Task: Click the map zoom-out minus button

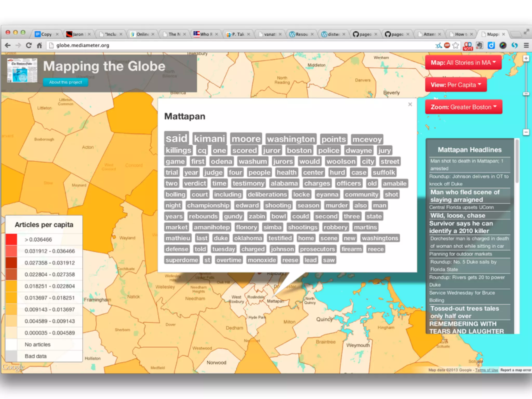Action: 526,132
